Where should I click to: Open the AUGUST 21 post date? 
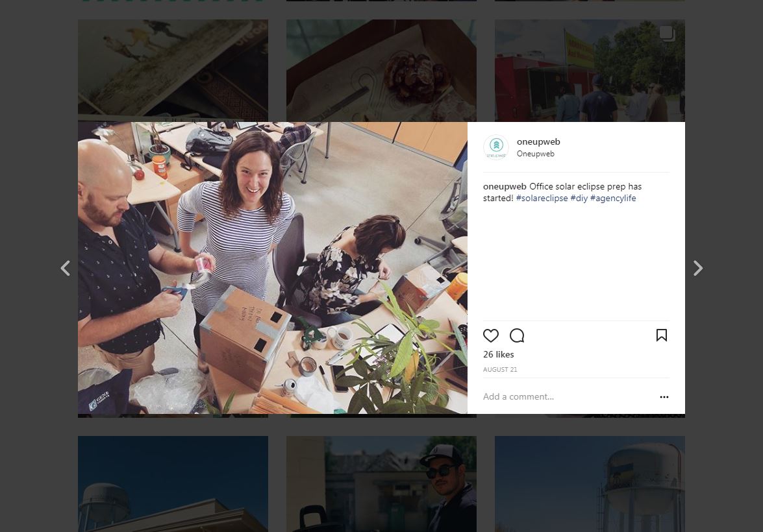coord(500,370)
